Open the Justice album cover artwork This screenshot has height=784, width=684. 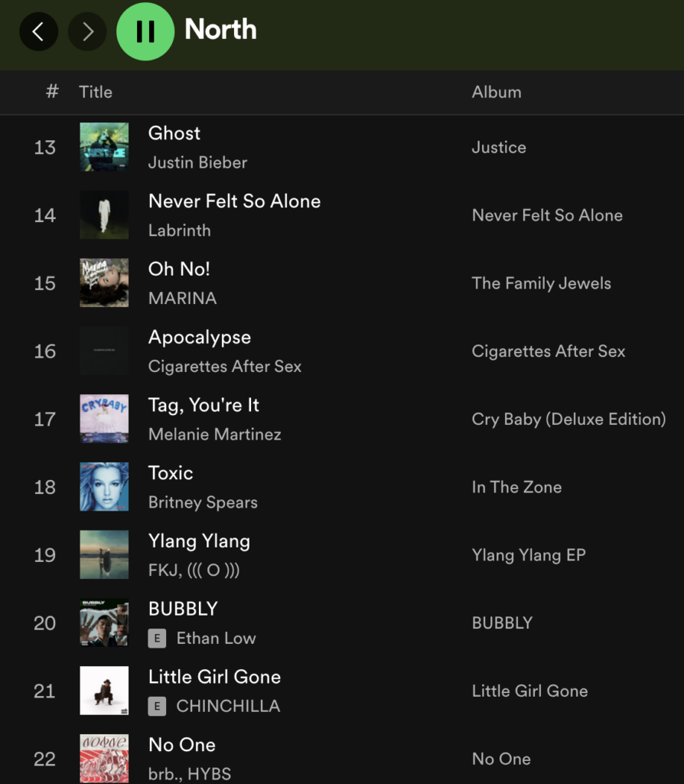(x=104, y=146)
